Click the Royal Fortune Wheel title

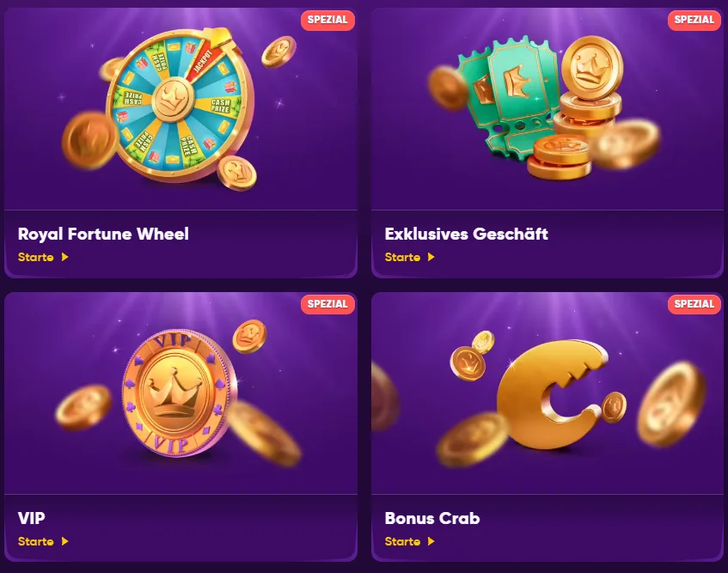[103, 234]
